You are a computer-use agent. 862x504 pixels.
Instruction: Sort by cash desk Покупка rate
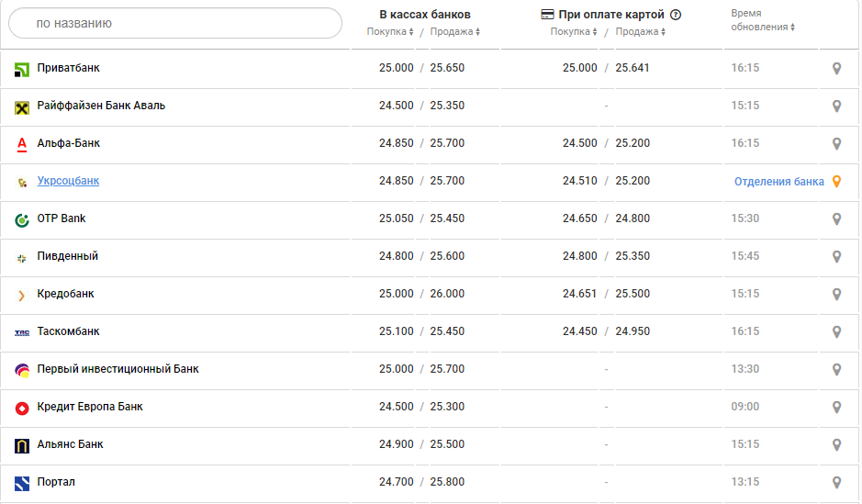[x=390, y=32]
